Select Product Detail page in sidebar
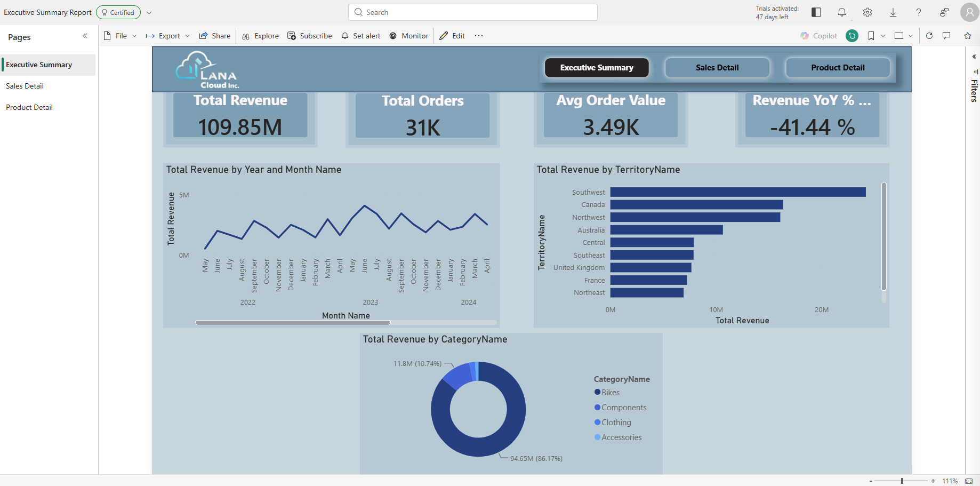This screenshot has height=486, width=980. pos(48,107)
